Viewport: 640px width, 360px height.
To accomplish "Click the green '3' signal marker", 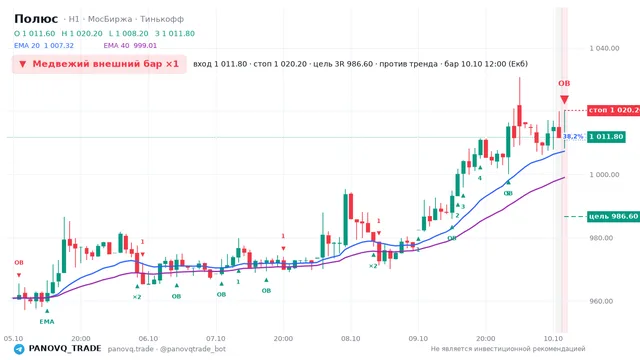I will coord(463,207).
